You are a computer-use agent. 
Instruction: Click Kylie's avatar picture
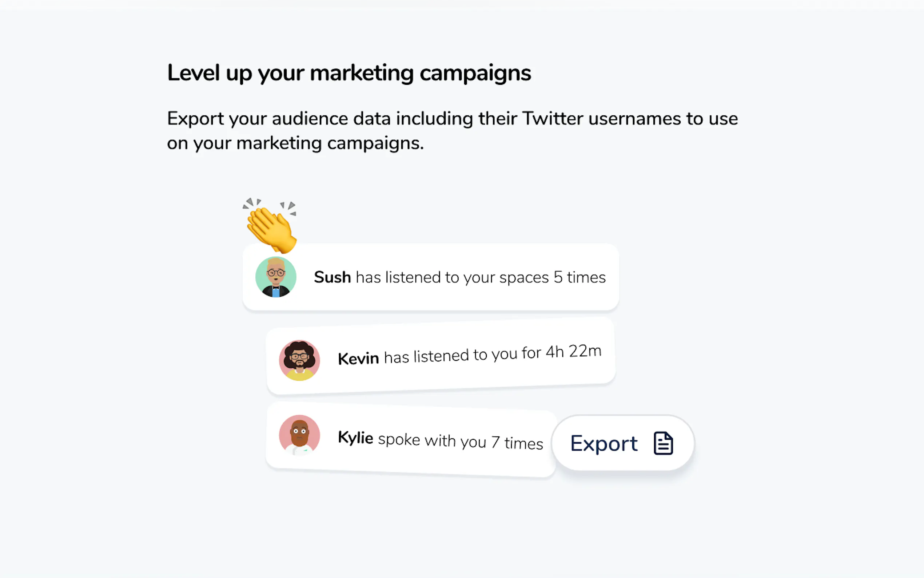tap(299, 435)
